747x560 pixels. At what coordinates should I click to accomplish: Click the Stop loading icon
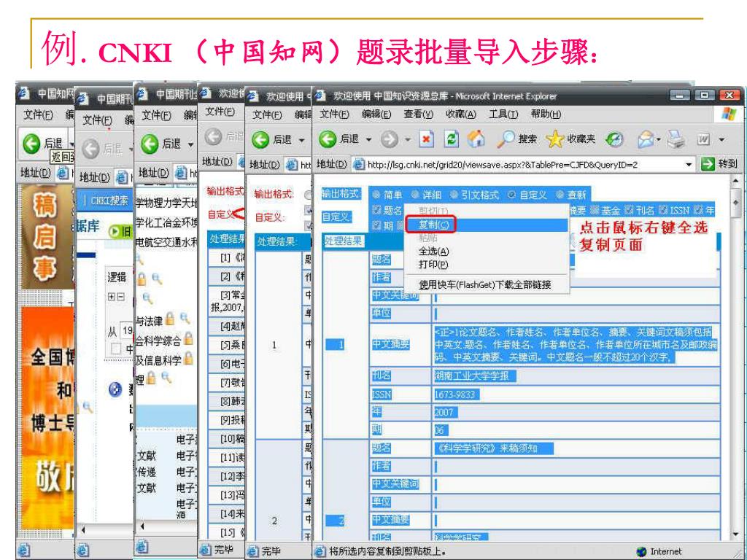point(426,139)
